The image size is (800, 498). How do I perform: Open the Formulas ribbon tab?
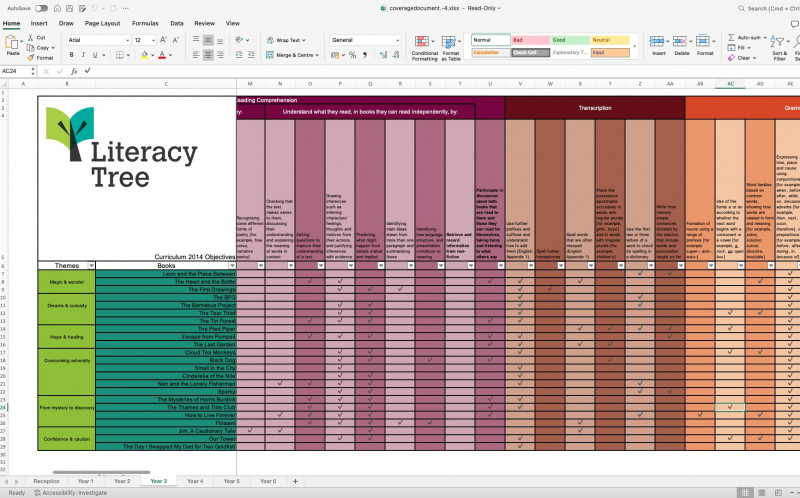145,22
